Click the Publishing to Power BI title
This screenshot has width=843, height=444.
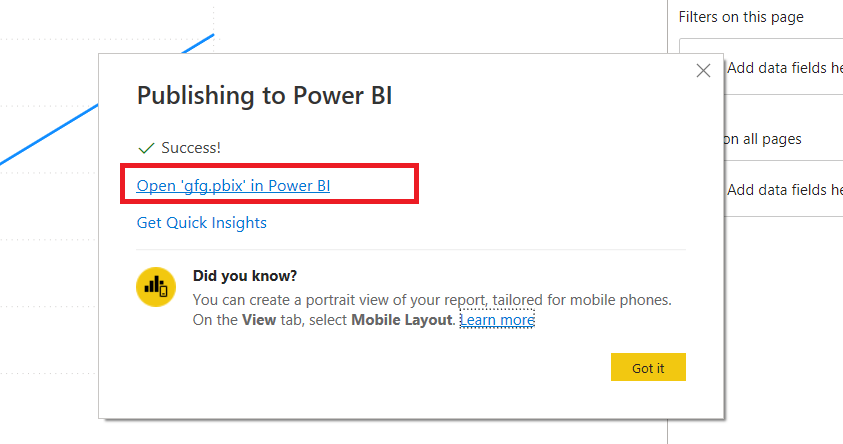[264, 96]
